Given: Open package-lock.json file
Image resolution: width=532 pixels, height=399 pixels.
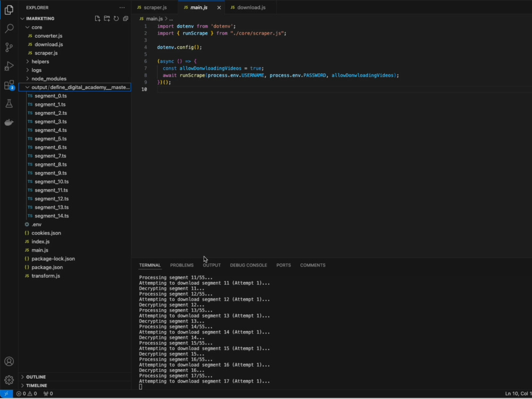Looking at the screenshot, I should [74, 259].
